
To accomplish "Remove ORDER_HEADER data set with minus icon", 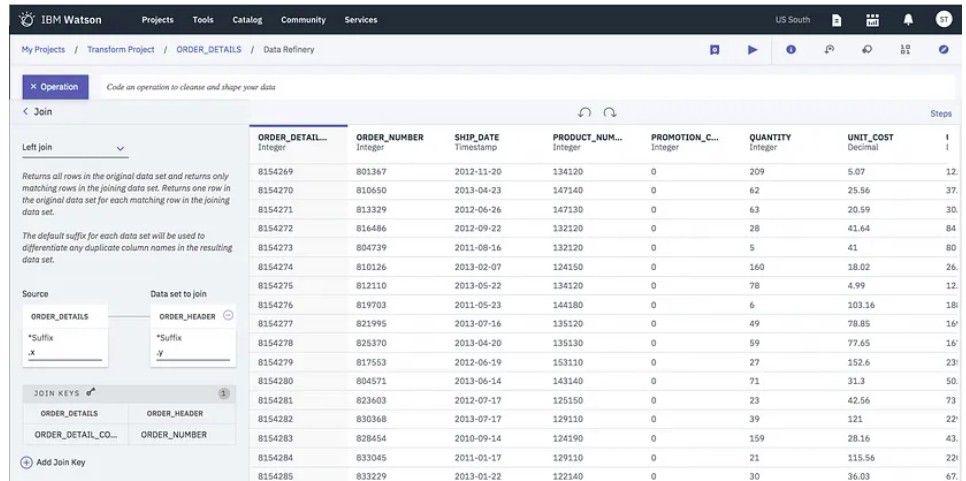I will [228, 315].
